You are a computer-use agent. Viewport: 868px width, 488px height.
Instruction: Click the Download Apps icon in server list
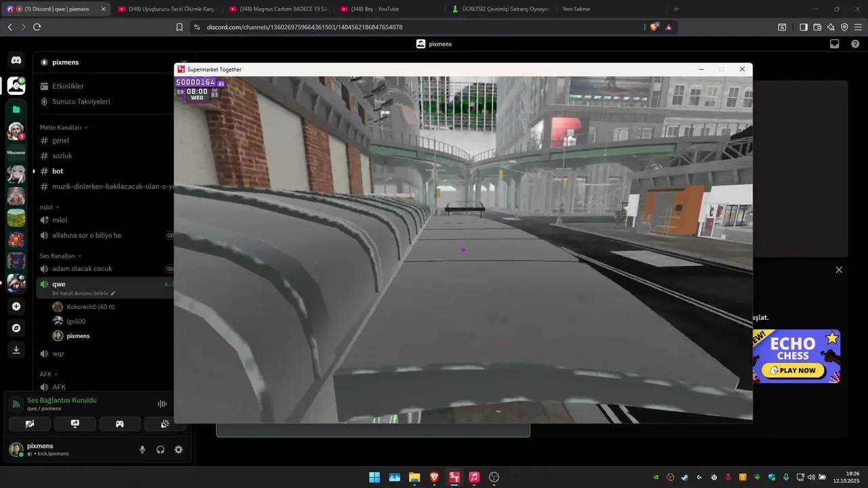coord(16,350)
